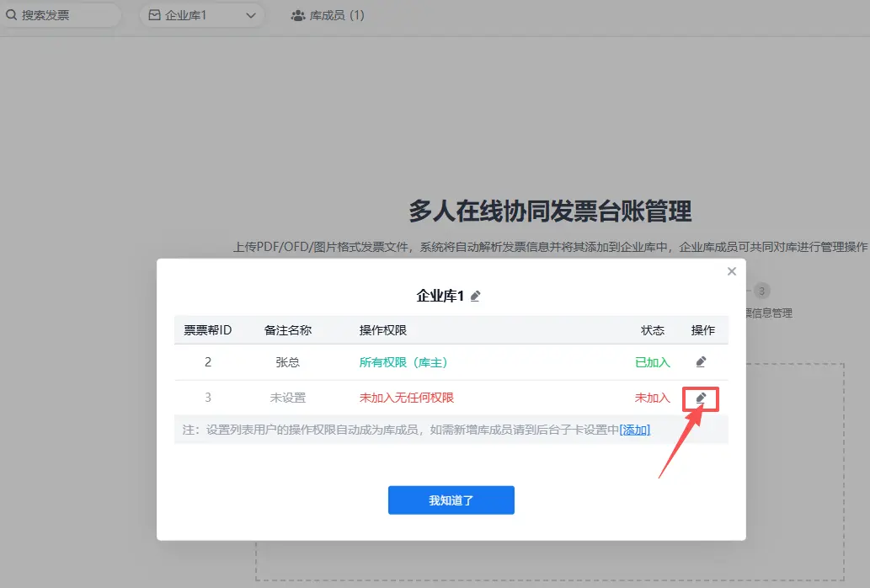Click the search magnifier icon
The width and height of the screenshot is (870, 588).
(x=12, y=15)
